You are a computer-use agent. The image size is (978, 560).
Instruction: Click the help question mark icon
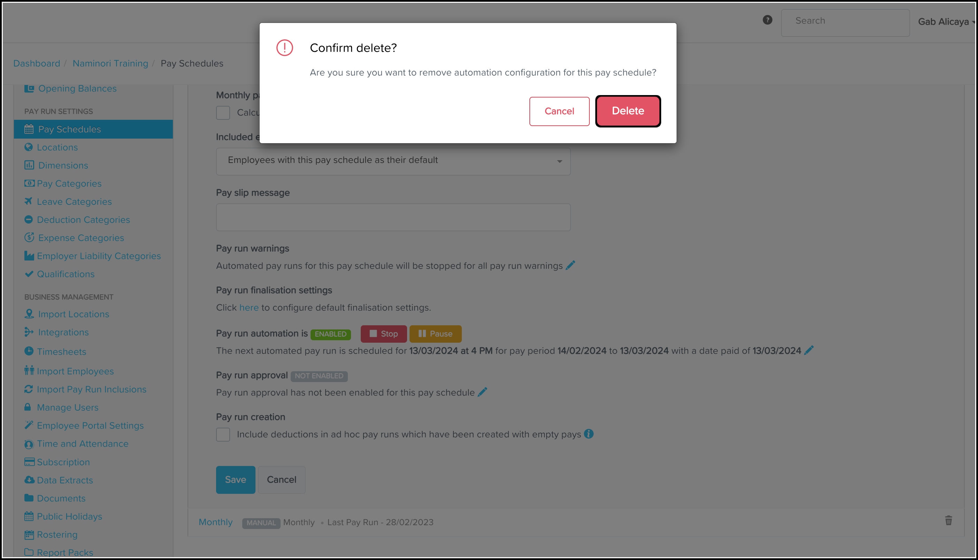(767, 20)
